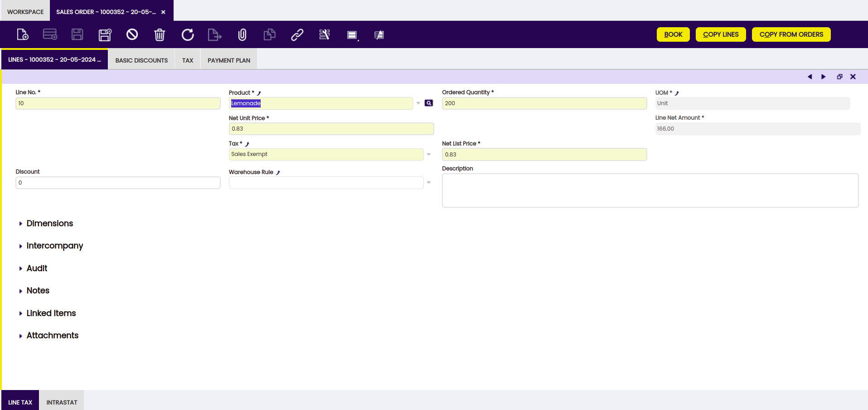The image size is (868, 410).
Task: Open attachments with the paperclip icon
Action: pos(242,34)
